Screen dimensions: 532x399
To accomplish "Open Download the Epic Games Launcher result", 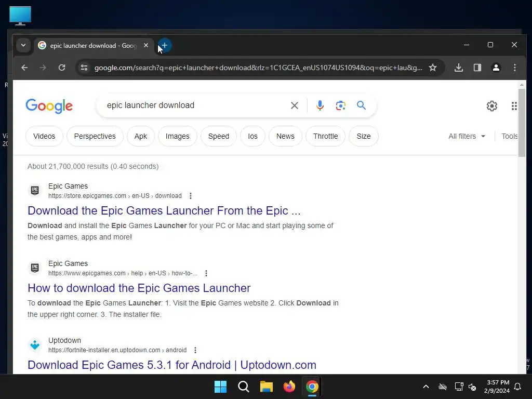I will coord(164,211).
